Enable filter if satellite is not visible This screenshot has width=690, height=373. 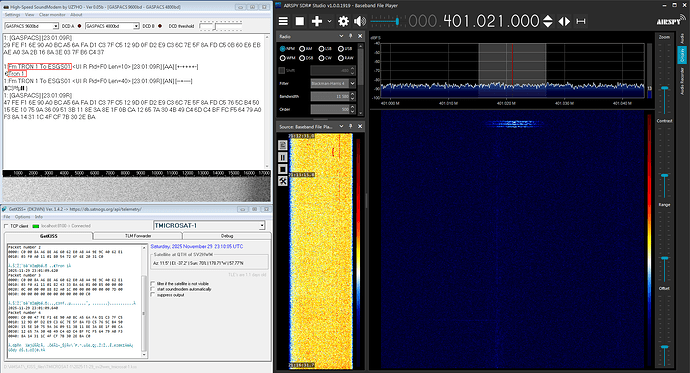153,284
